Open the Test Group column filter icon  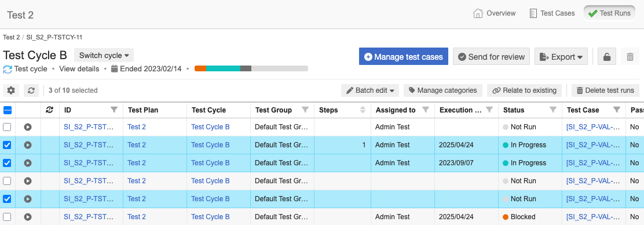[305, 110]
